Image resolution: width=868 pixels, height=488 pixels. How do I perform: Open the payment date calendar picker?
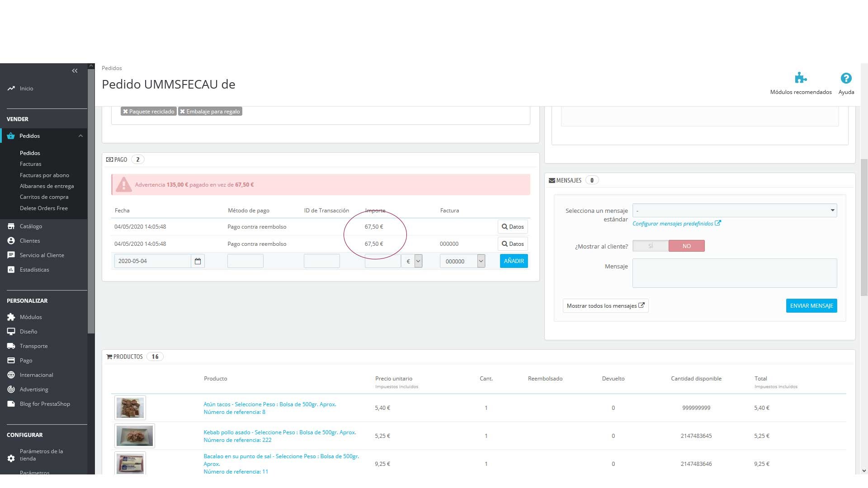[198, 261]
